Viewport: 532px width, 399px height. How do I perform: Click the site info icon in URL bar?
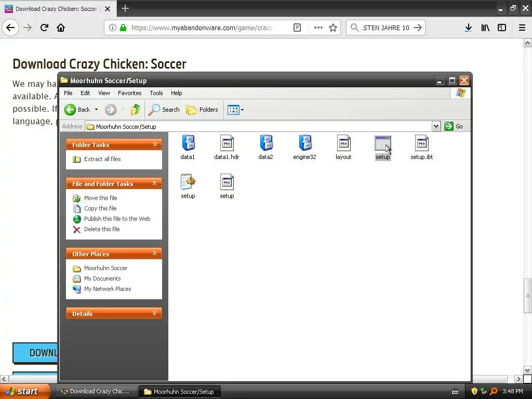click(113, 28)
